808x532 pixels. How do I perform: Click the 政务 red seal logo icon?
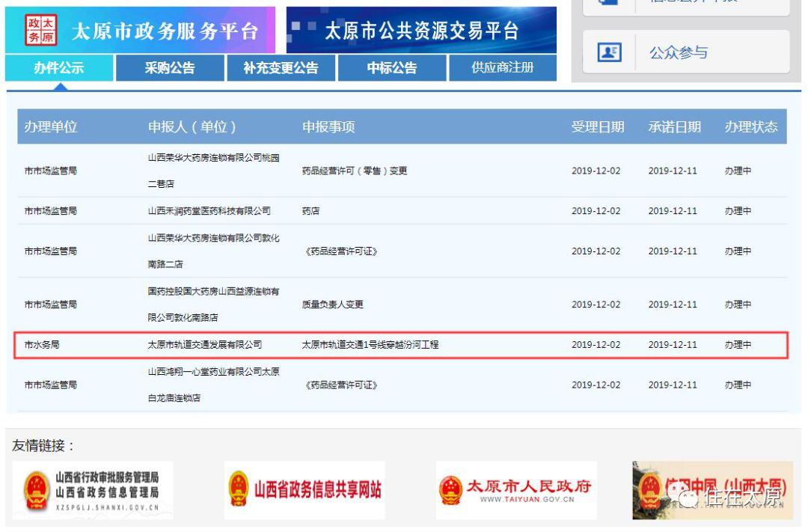click(40, 30)
